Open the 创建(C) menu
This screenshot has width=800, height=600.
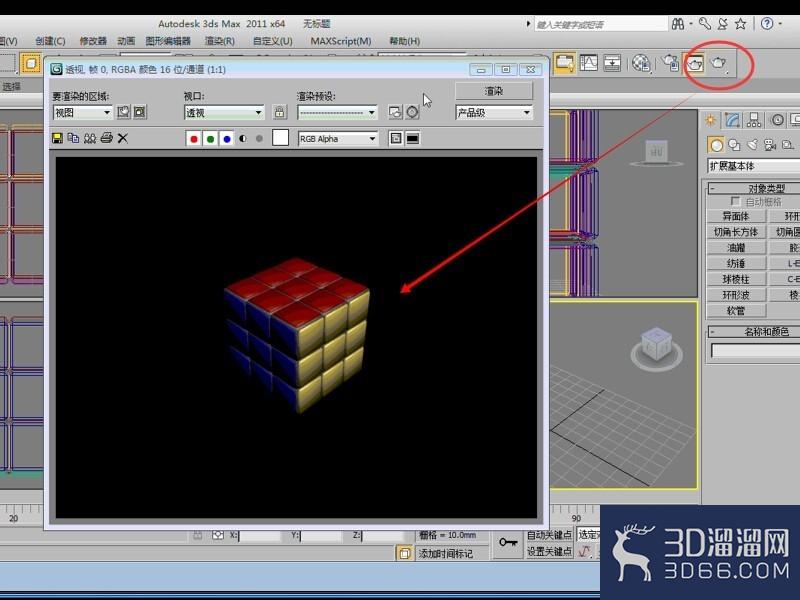pos(50,41)
